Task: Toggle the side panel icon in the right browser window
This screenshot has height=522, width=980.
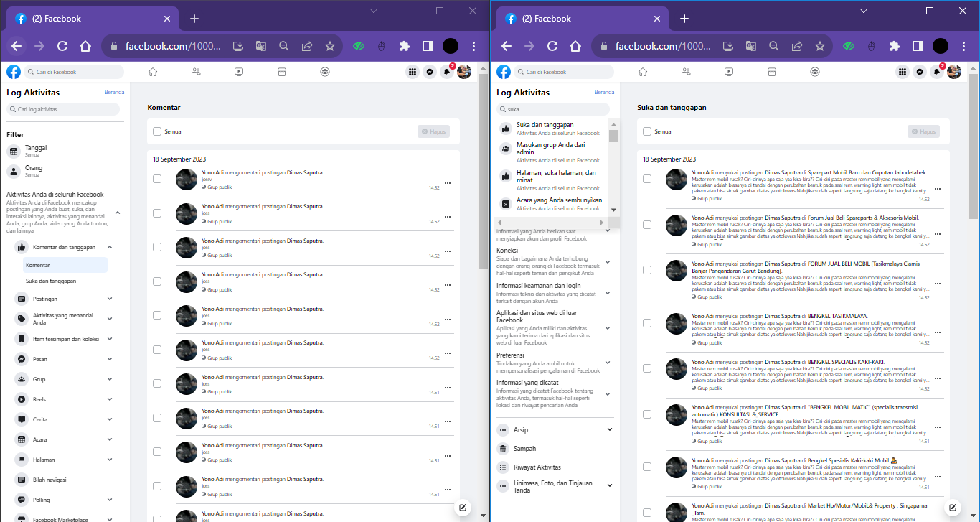Action: point(918,46)
